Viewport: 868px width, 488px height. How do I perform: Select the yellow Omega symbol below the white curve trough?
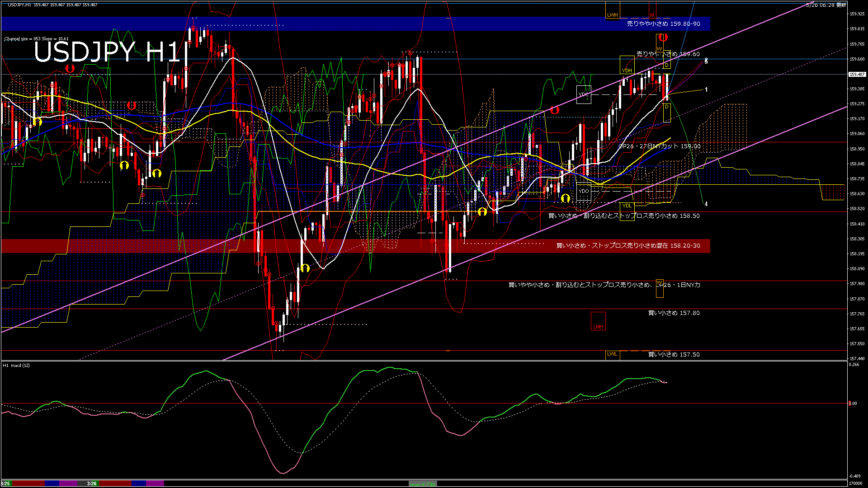tap(305, 268)
